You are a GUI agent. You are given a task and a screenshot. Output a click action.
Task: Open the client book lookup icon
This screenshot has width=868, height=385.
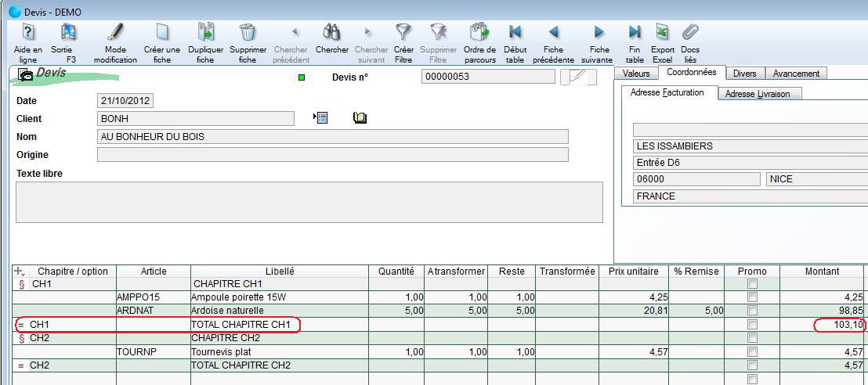click(x=360, y=117)
